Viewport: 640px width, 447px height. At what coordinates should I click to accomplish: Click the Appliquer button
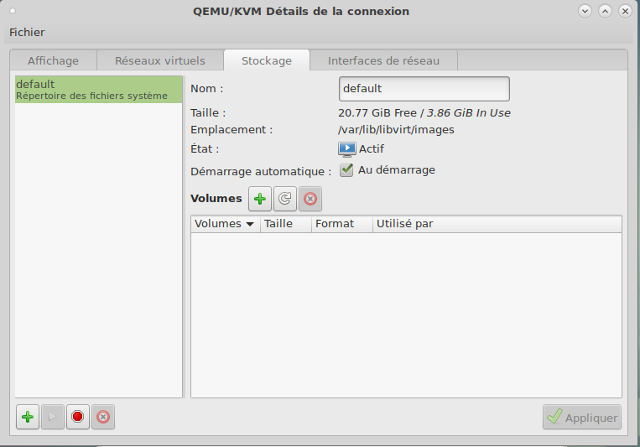(x=582, y=417)
